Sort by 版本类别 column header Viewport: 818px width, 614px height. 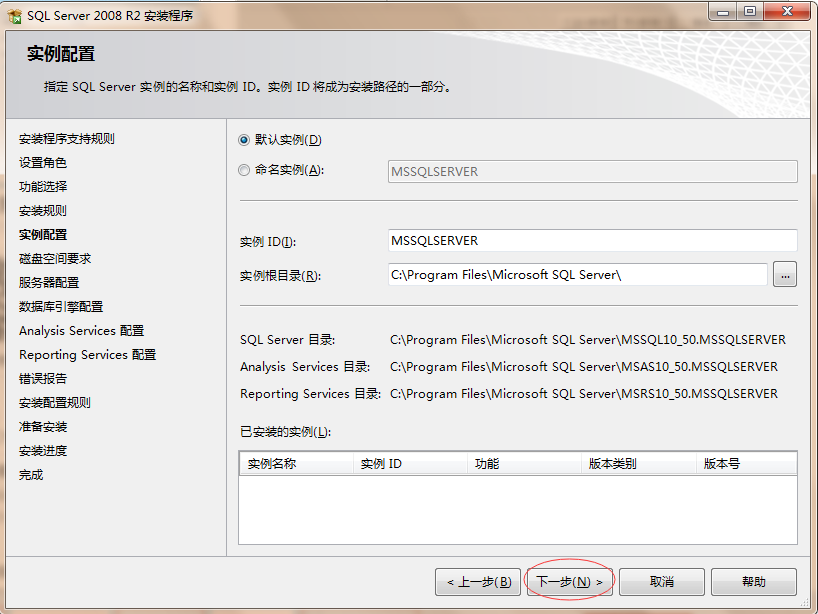click(x=639, y=464)
